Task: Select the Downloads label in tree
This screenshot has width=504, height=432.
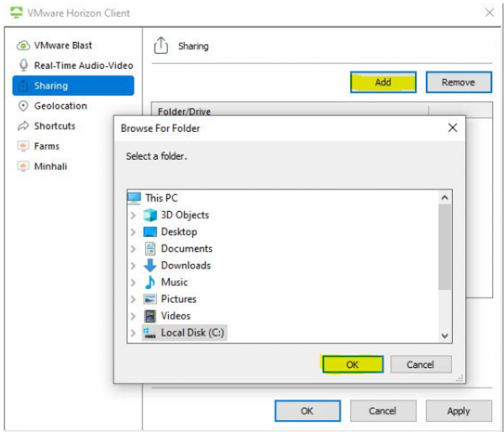Action: point(186,266)
